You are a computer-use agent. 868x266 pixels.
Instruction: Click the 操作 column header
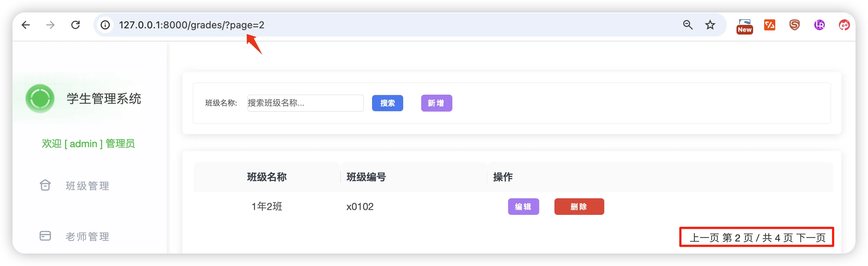click(503, 177)
